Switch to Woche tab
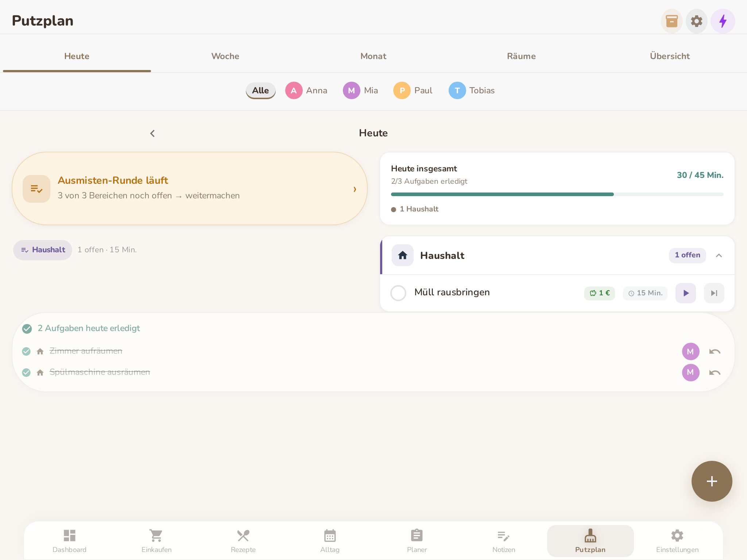This screenshot has width=747, height=560. click(x=225, y=56)
